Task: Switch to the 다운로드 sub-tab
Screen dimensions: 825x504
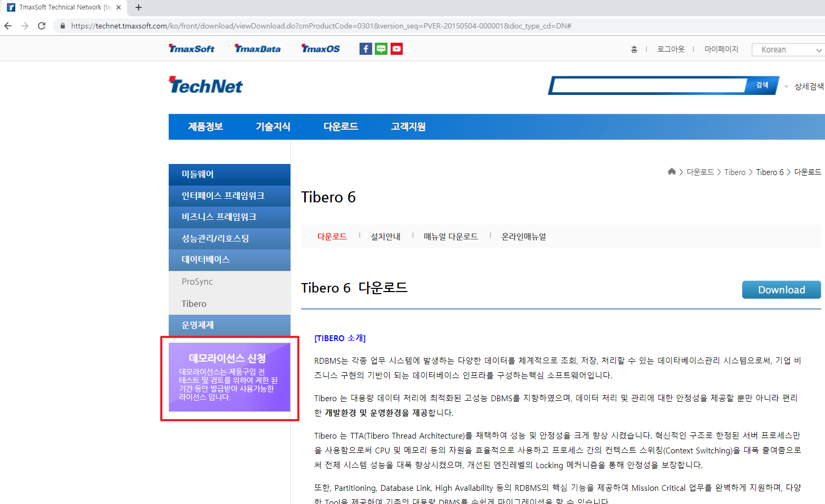Action: pos(332,237)
